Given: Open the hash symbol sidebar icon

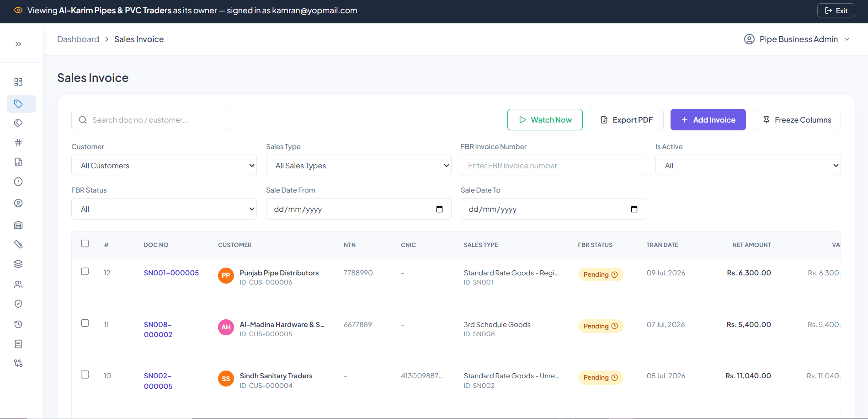Looking at the screenshot, I should [18, 143].
